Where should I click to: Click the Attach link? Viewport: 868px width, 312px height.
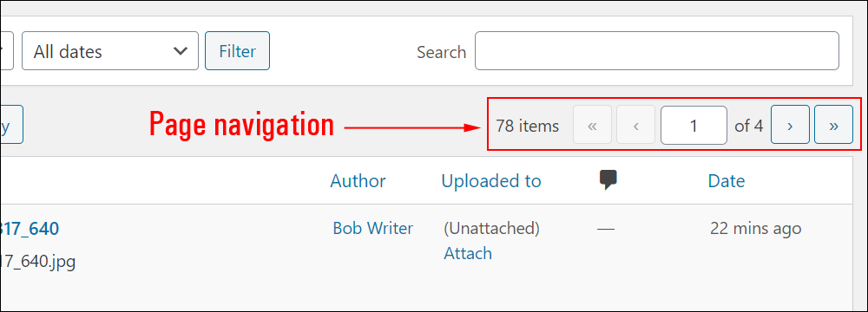[468, 253]
